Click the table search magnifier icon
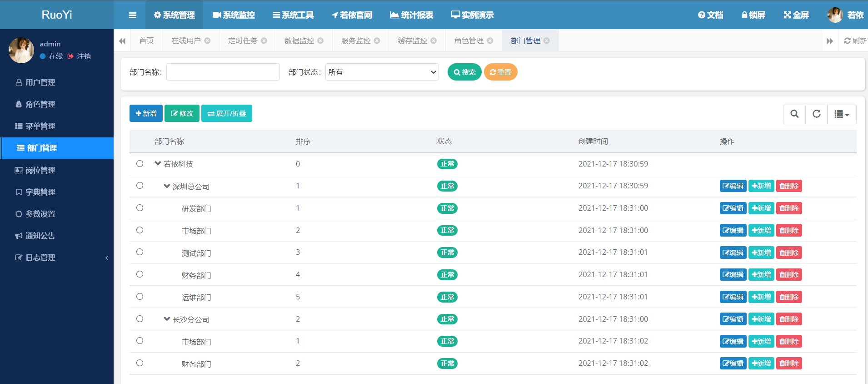The width and height of the screenshot is (868, 384). [x=794, y=114]
